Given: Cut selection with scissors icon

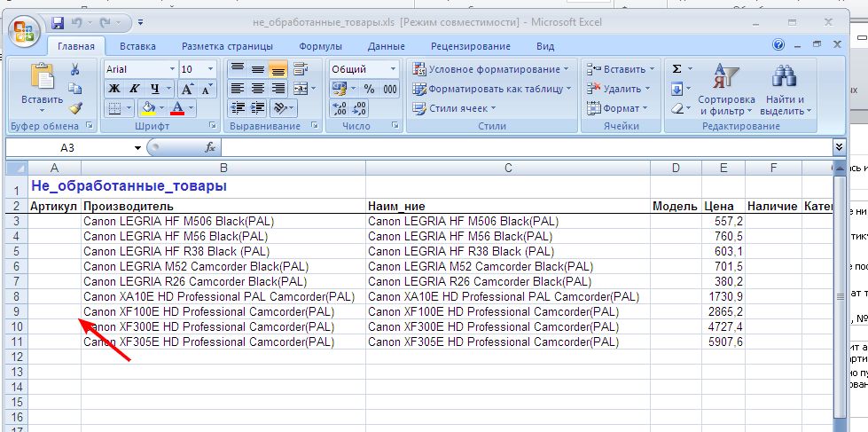Looking at the screenshot, I should coord(74,69).
